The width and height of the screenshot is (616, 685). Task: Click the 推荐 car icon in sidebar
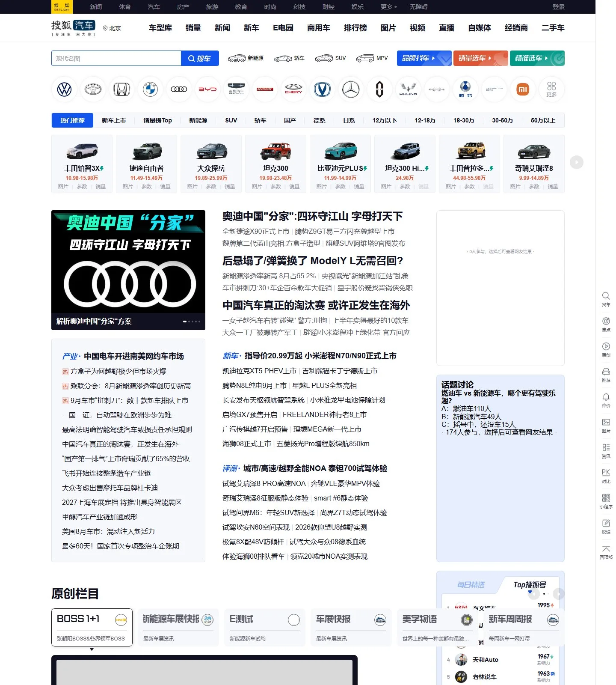606,375
